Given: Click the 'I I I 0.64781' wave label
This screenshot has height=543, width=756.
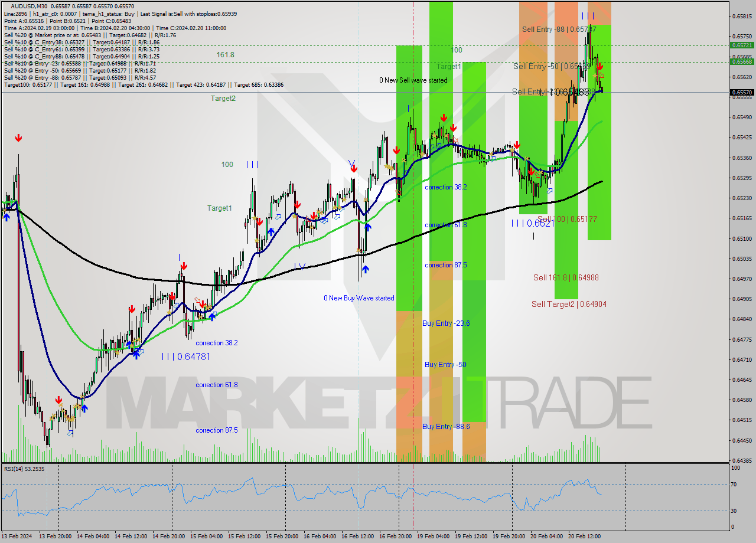Looking at the screenshot, I should point(186,356).
